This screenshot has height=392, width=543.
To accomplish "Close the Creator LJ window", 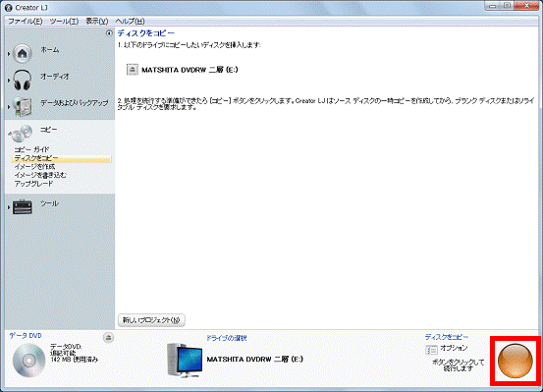I will (527, 6).
